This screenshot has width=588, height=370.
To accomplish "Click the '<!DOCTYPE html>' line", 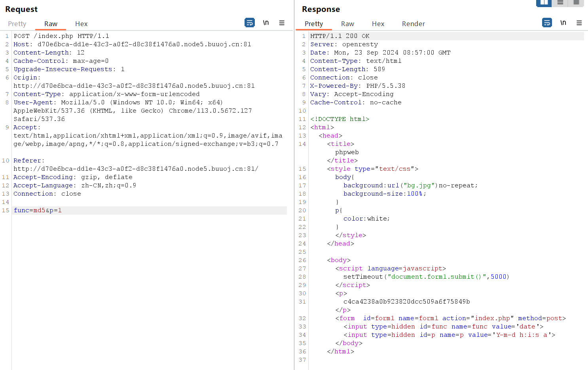I will (340, 119).
